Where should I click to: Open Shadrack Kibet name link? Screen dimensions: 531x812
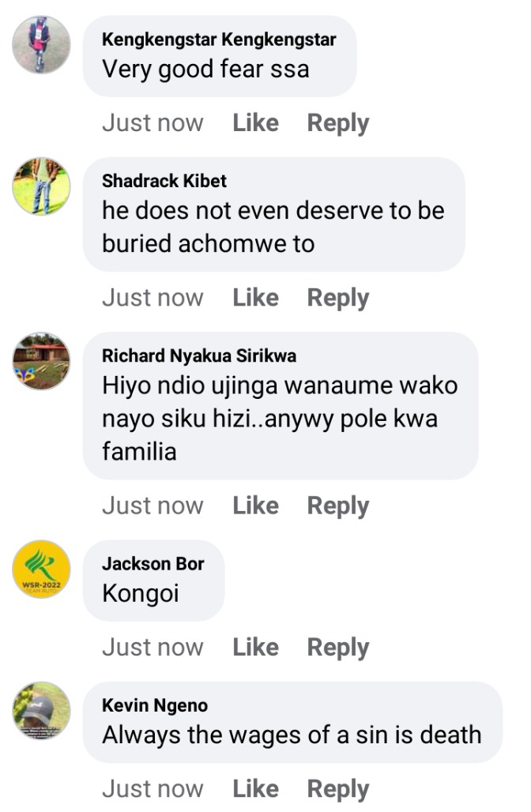pos(164,181)
